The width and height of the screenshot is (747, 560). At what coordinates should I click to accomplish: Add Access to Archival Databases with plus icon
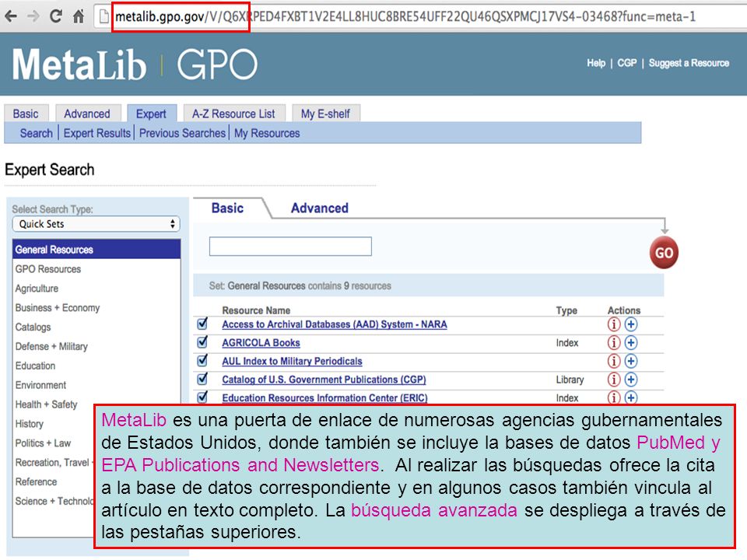631,324
